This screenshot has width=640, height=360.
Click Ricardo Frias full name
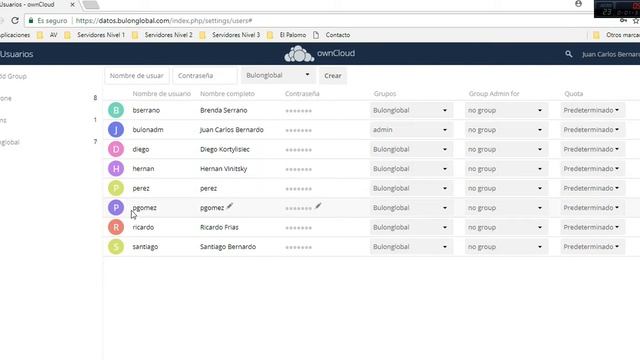pyautogui.click(x=219, y=227)
